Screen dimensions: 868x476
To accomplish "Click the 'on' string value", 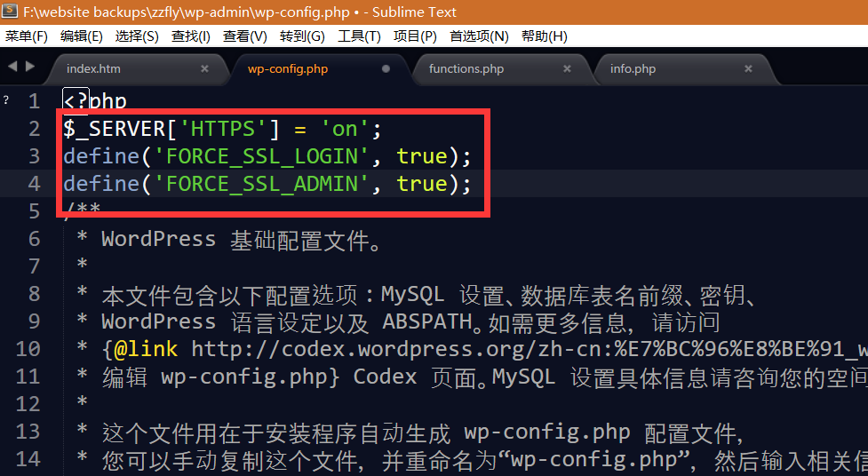I will (x=345, y=129).
